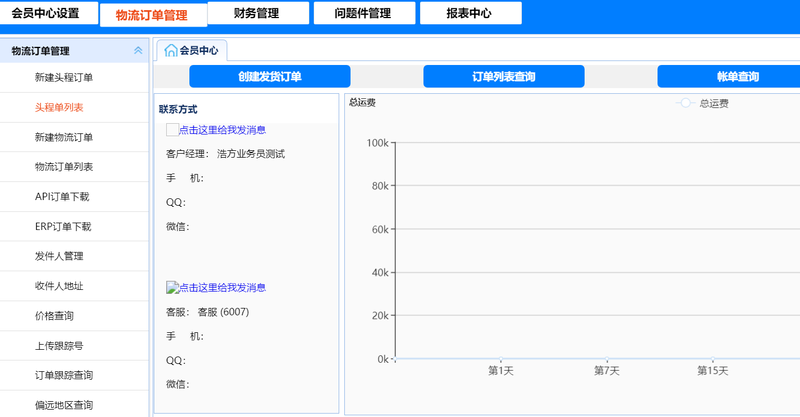The height and width of the screenshot is (417, 800).
Task: Open ERP订单下载 in the sidebar
Action: pyautogui.click(x=63, y=226)
